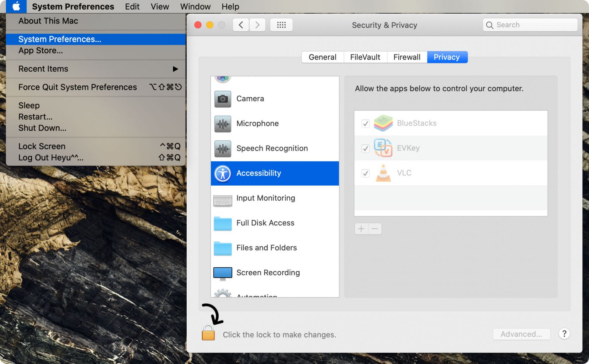Choose Shut Down... from Apple menu
The height and width of the screenshot is (364, 589).
pyautogui.click(x=96, y=128)
